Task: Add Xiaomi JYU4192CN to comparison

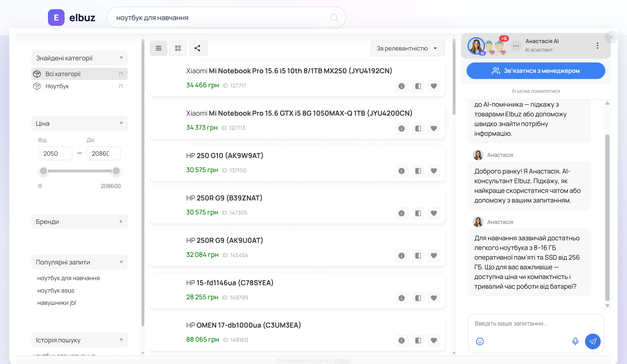Action: coord(418,86)
